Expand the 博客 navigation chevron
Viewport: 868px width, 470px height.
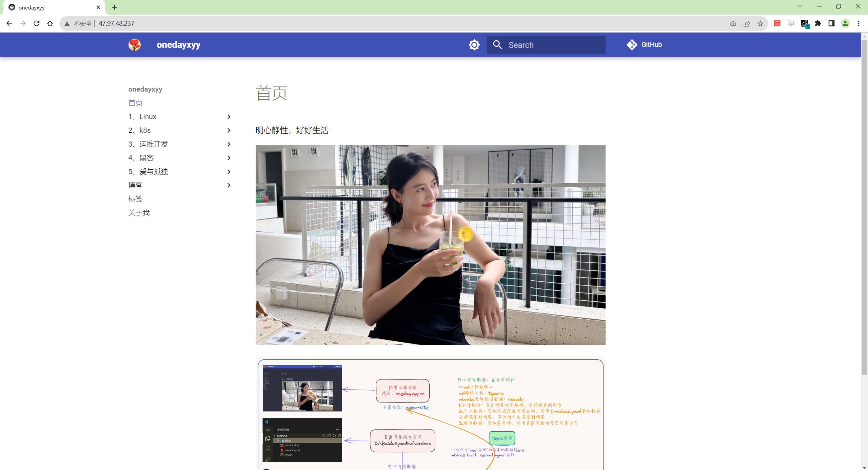coord(229,185)
